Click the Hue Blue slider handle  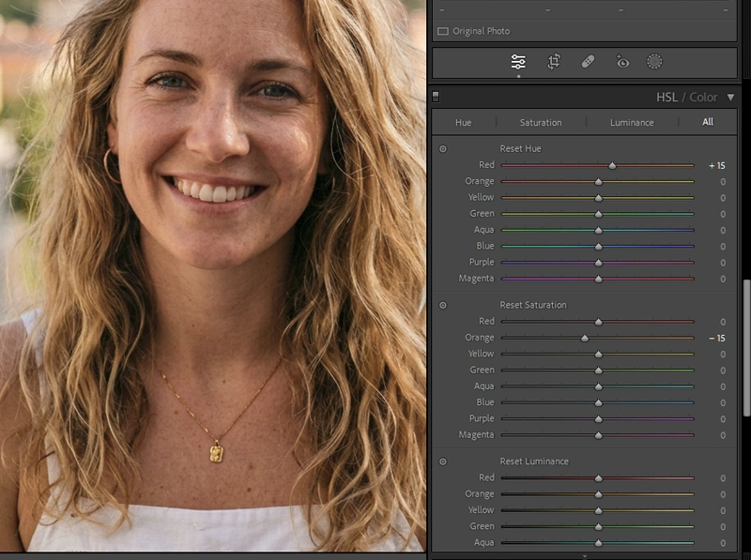click(598, 247)
